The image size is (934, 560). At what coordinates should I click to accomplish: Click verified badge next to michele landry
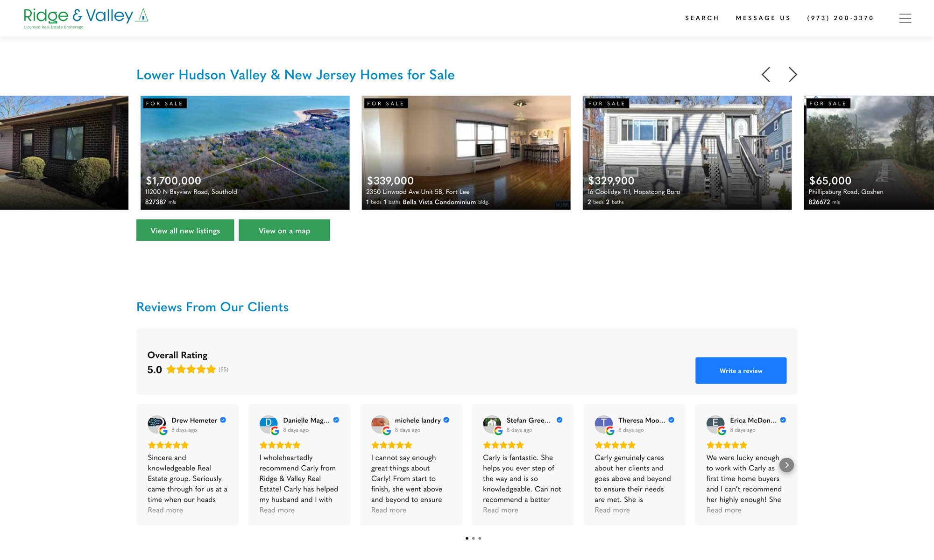coord(446,420)
